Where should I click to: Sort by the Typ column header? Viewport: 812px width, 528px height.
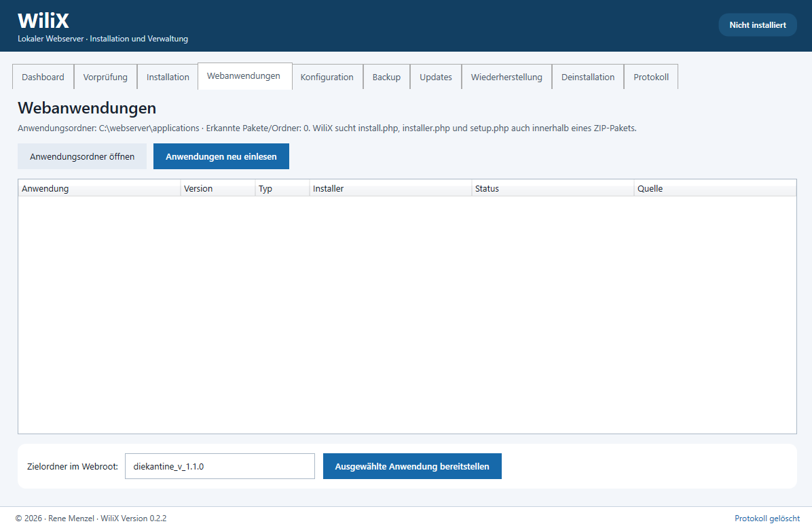click(x=282, y=189)
